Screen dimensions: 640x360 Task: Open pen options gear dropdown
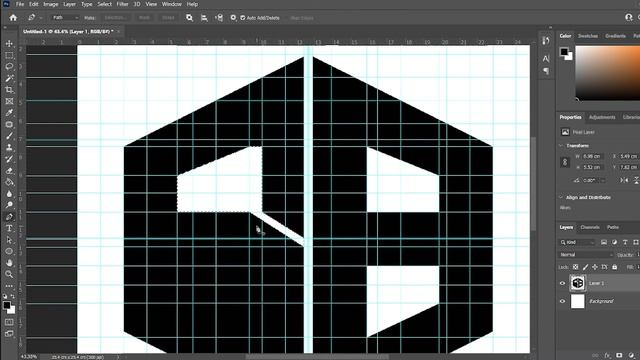(x=233, y=18)
